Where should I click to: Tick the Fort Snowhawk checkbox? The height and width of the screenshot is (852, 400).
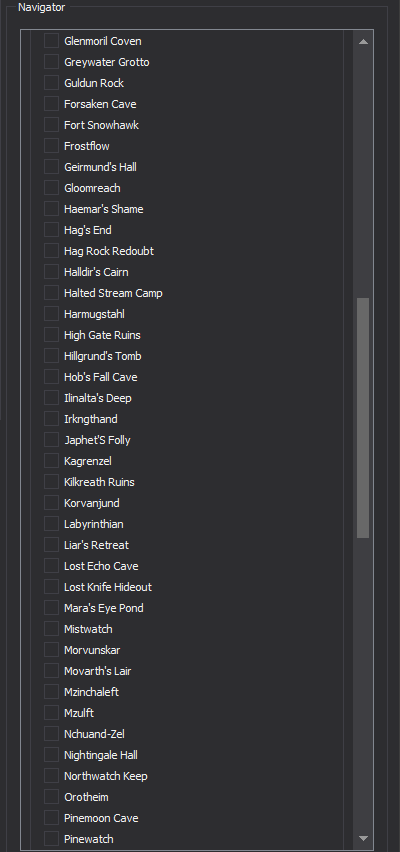52,125
